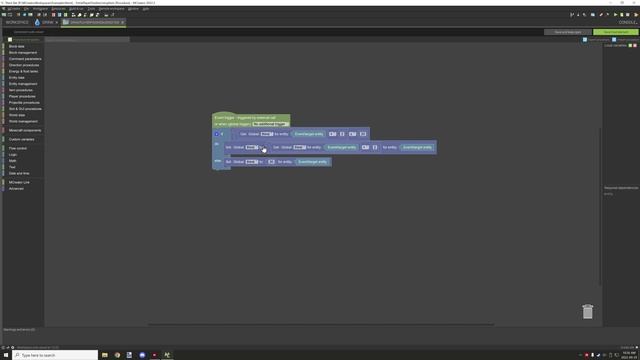Open the Direction procedures category
This screenshot has height=360, width=640.
[x=24, y=65]
